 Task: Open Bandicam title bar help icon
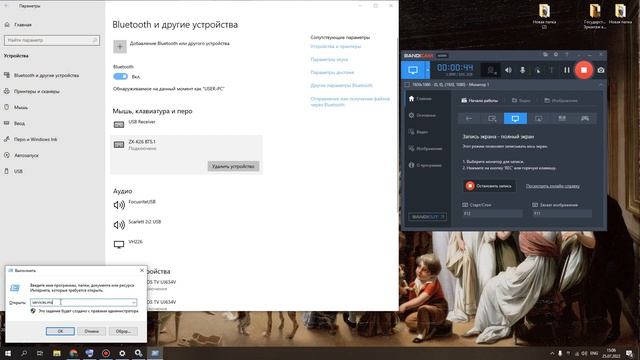pyautogui.click(x=567, y=55)
